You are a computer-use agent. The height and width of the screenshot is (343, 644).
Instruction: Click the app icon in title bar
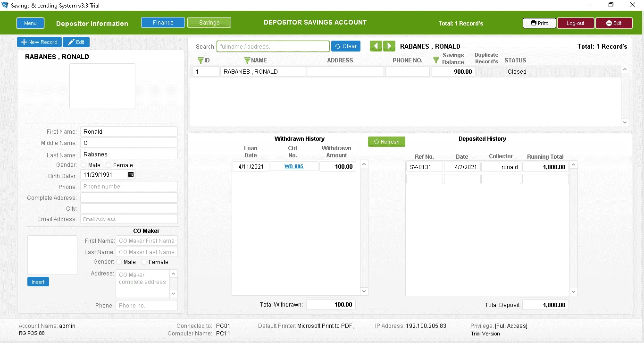tap(5, 5)
